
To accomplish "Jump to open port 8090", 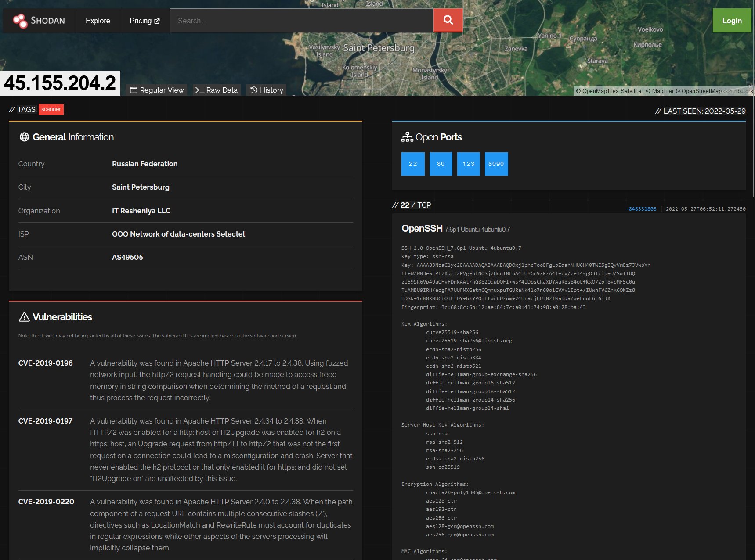I will click(496, 164).
